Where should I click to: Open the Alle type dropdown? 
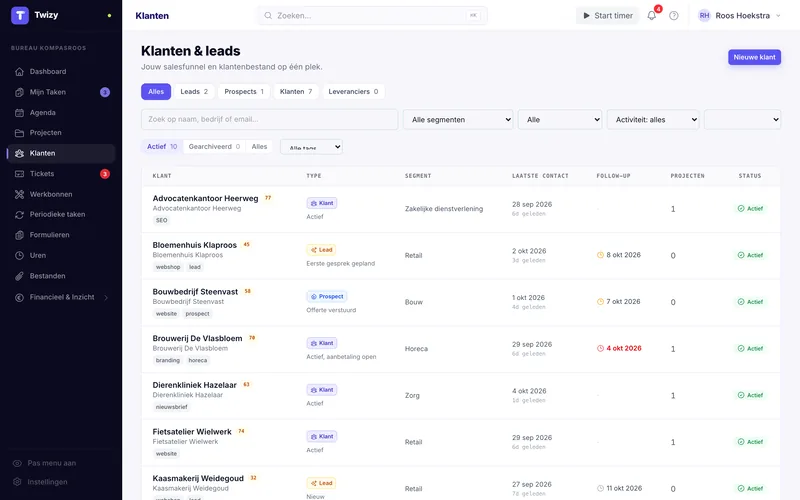point(560,119)
